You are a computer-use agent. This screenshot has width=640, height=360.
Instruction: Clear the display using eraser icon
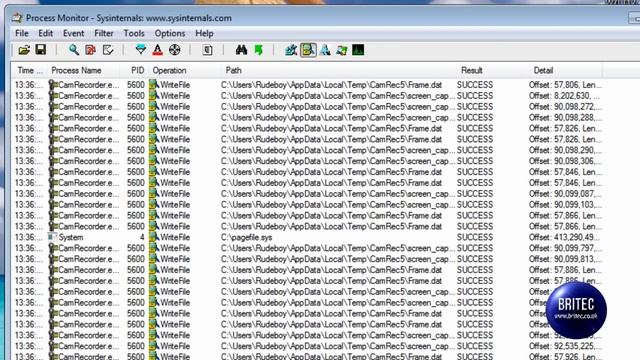[x=108, y=50]
